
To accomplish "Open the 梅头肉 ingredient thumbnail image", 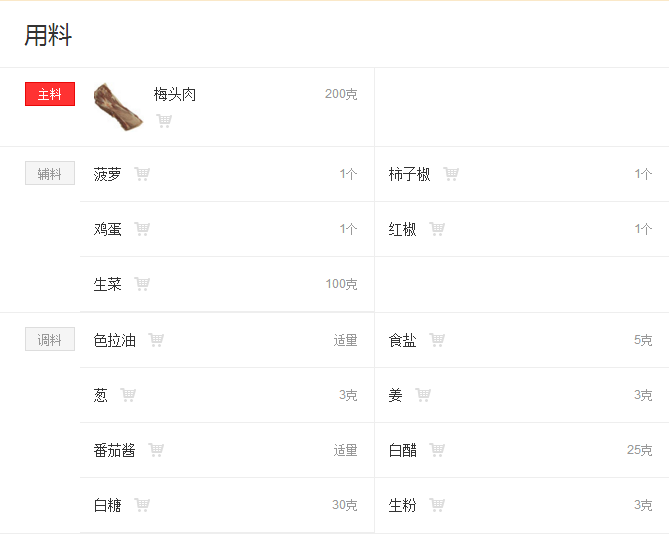I will [x=118, y=107].
